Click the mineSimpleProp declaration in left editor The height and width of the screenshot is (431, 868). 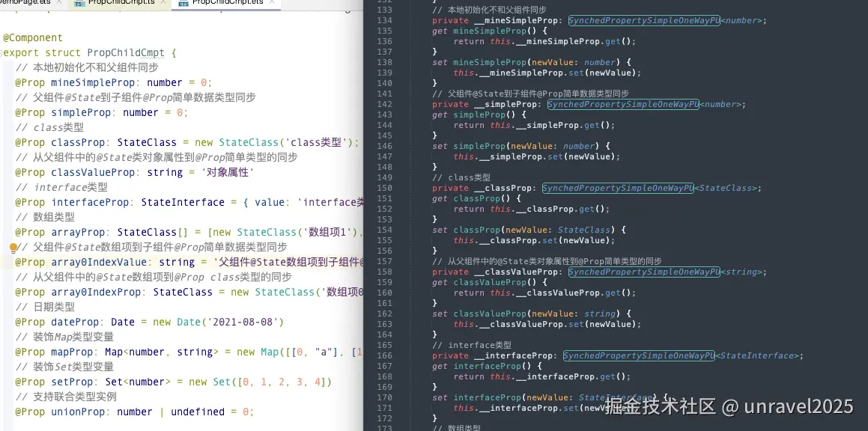click(x=114, y=82)
